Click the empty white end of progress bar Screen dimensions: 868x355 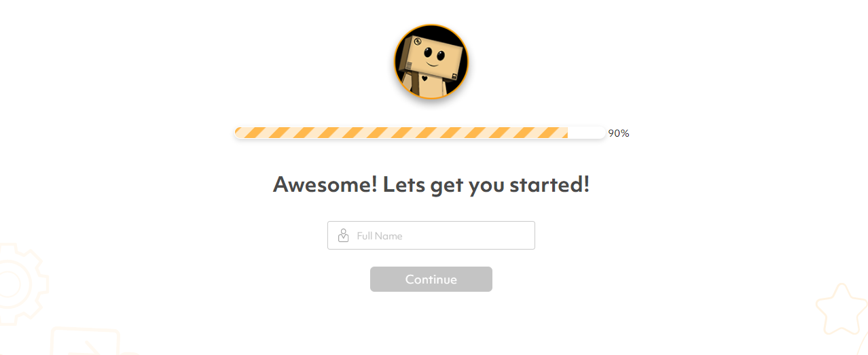pyautogui.click(x=587, y=133)
